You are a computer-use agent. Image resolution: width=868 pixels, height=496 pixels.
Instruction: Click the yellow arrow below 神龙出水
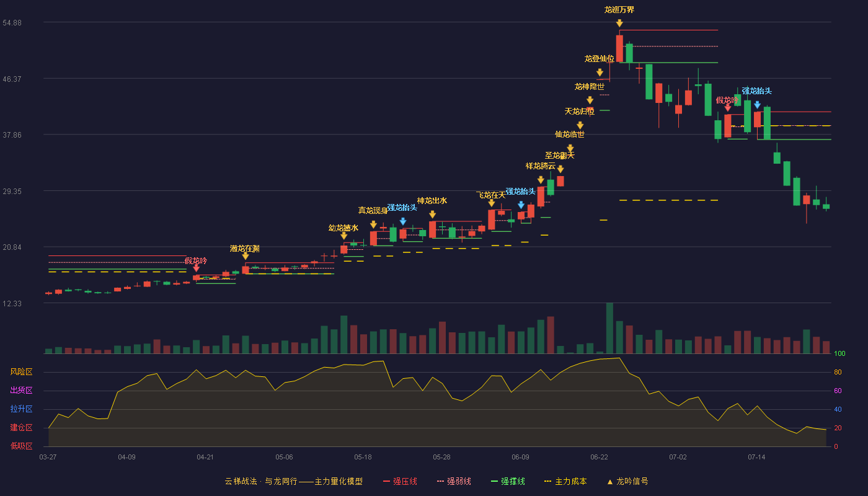(x=432, y=215)
